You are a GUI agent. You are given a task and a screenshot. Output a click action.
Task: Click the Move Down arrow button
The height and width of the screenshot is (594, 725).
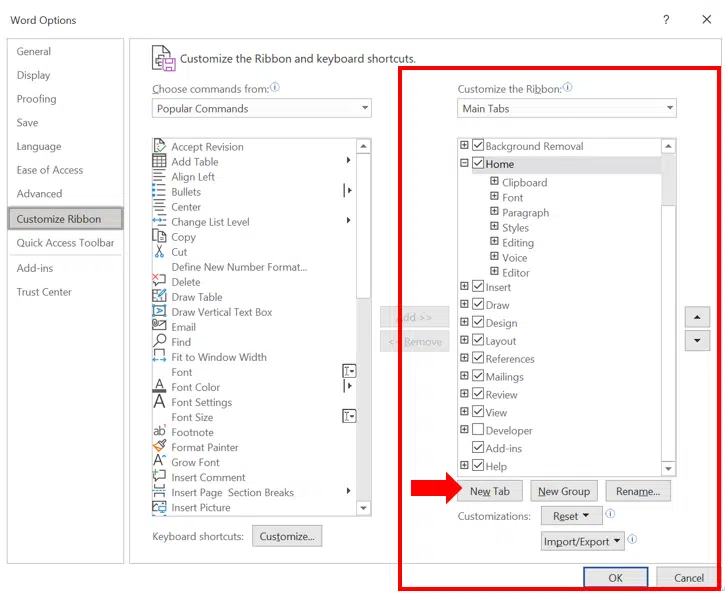point(697,341)
